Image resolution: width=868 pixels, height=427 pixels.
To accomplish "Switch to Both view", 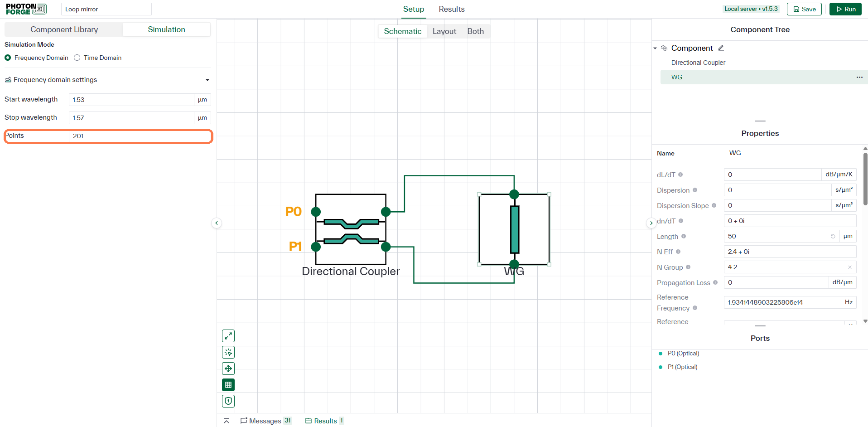I will 476,31.
